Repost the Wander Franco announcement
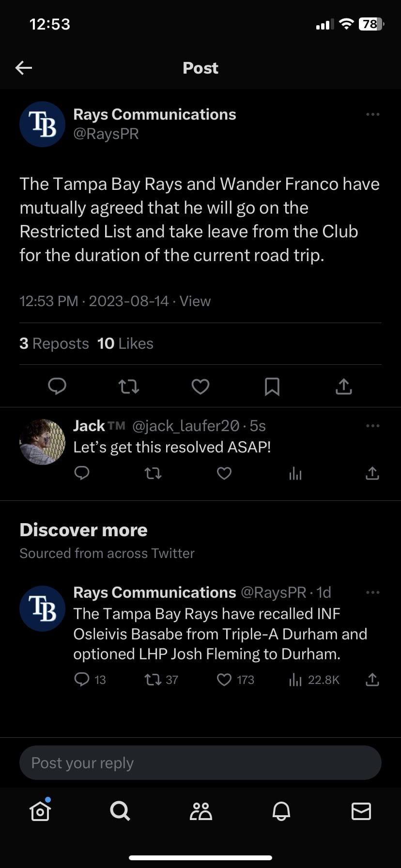 (129, 386)
